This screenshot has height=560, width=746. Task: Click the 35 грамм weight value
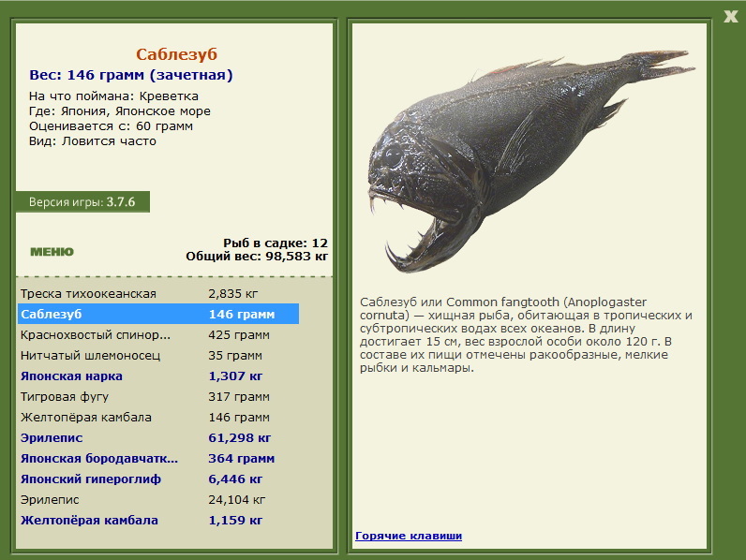pos(235,356)
